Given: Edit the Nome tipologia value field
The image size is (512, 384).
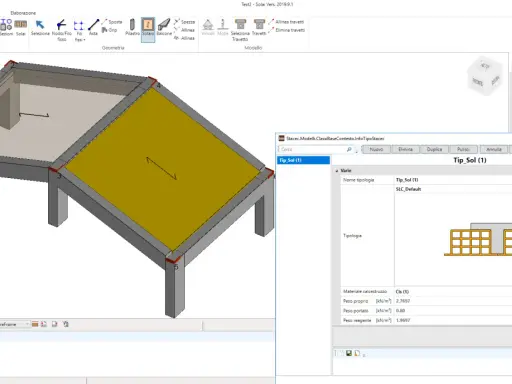Looking at the screenshot, I should (x=453, y=180).
